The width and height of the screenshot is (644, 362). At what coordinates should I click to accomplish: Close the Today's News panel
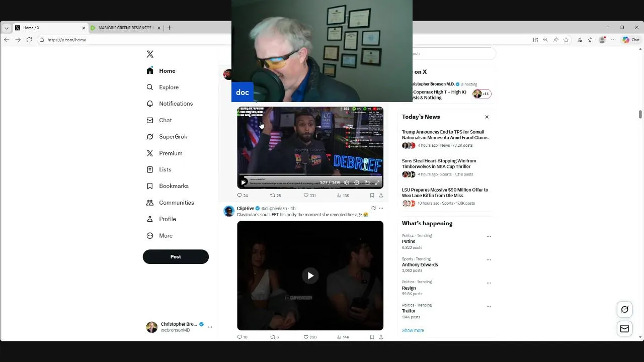coord(487,117)
